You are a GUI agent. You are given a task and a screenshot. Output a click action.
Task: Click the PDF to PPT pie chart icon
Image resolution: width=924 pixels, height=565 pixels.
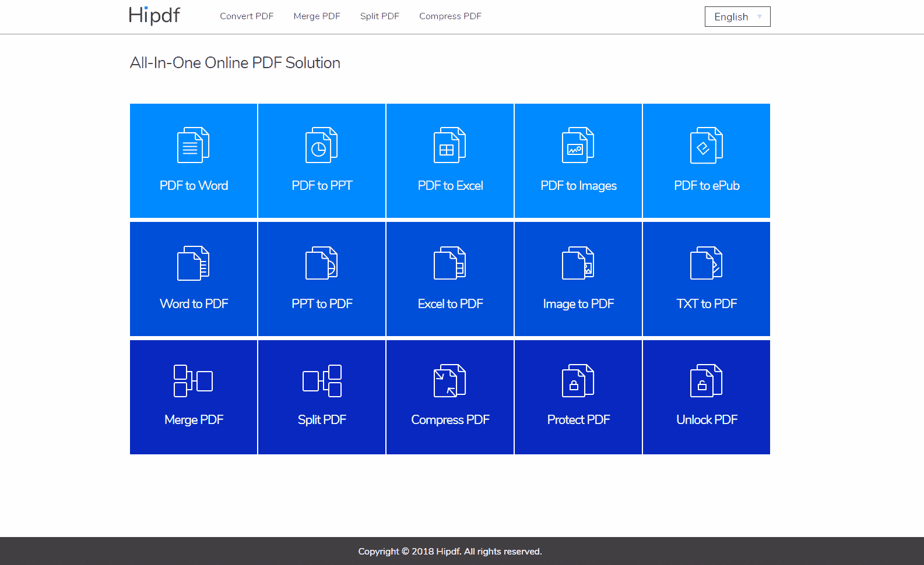(x=321, y=145)
